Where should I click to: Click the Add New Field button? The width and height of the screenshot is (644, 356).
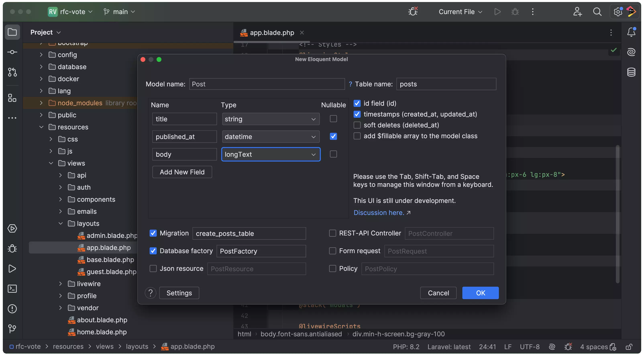182,172
